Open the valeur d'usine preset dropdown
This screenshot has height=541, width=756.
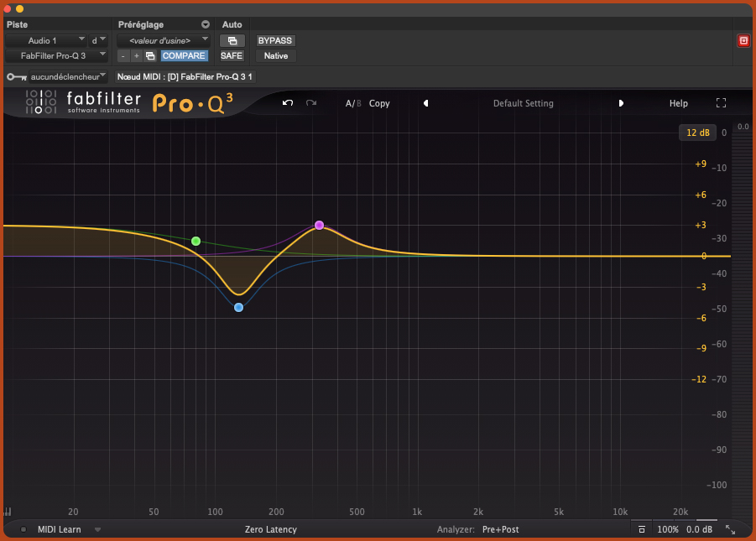[163, 40]
